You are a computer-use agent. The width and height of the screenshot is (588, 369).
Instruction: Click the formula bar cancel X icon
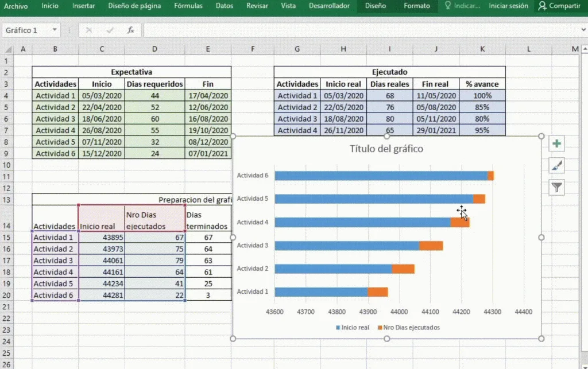pos(89,30)
